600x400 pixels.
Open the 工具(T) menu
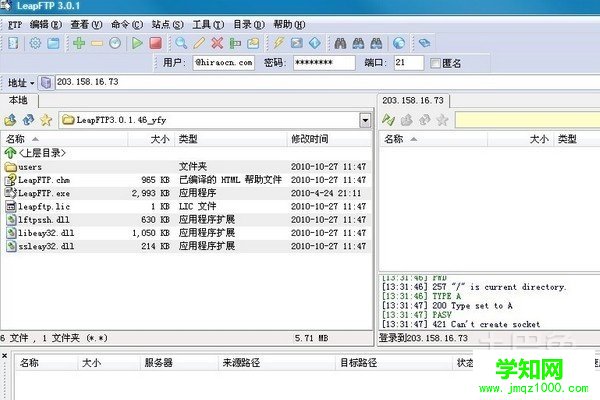[208, 25]
